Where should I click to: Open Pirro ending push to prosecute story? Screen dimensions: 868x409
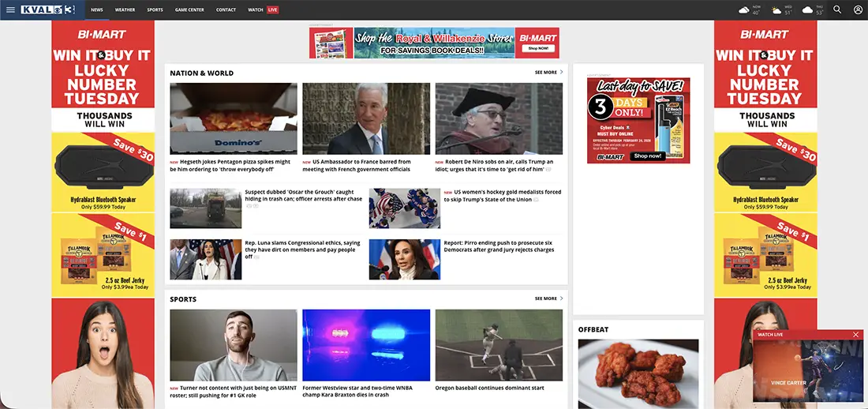[499, 246]
